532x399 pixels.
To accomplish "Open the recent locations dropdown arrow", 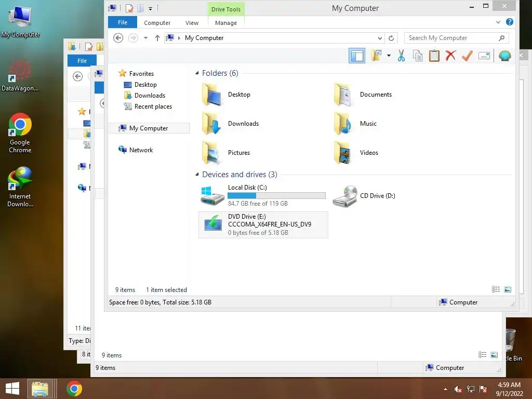I will point(145,38).
